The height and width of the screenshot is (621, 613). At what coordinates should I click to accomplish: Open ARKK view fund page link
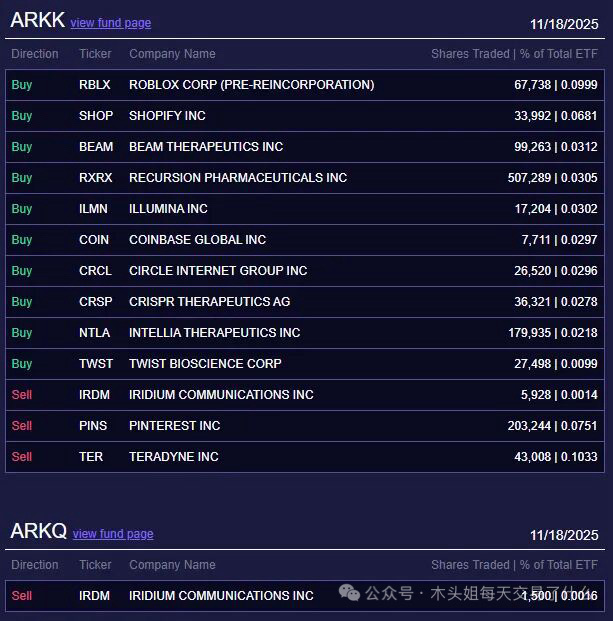click(x=110, y=23)
